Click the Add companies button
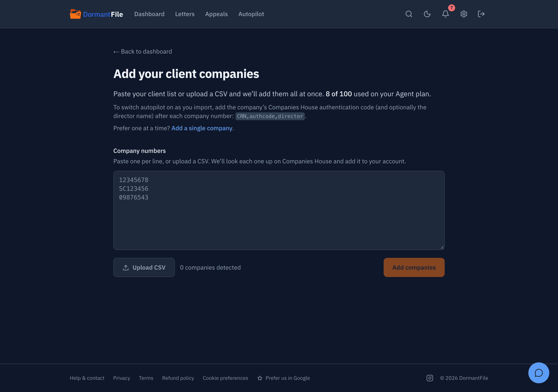This screenshot has height=392, width=558. tap(414, 267)
